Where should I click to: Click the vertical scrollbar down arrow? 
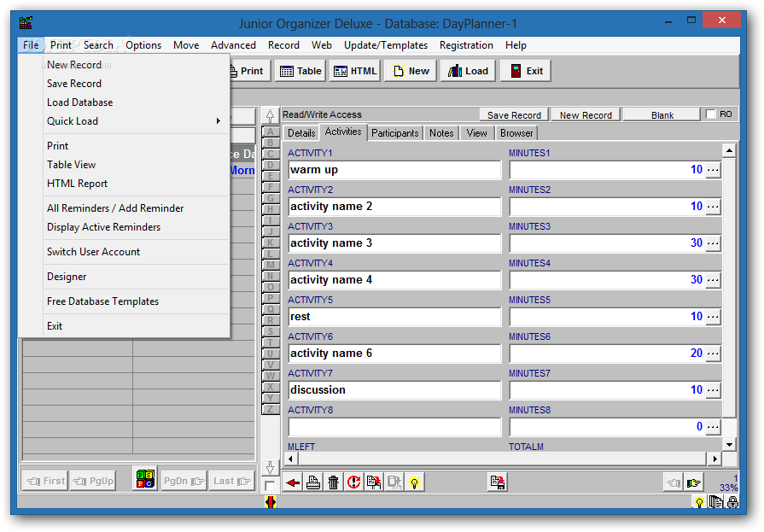coord(729,444)
